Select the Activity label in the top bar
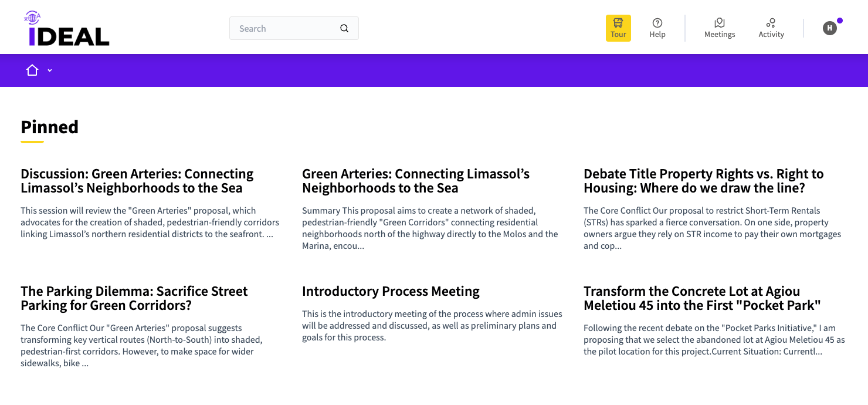This screenshot has width=868, height=405. (x=771, y=34)
